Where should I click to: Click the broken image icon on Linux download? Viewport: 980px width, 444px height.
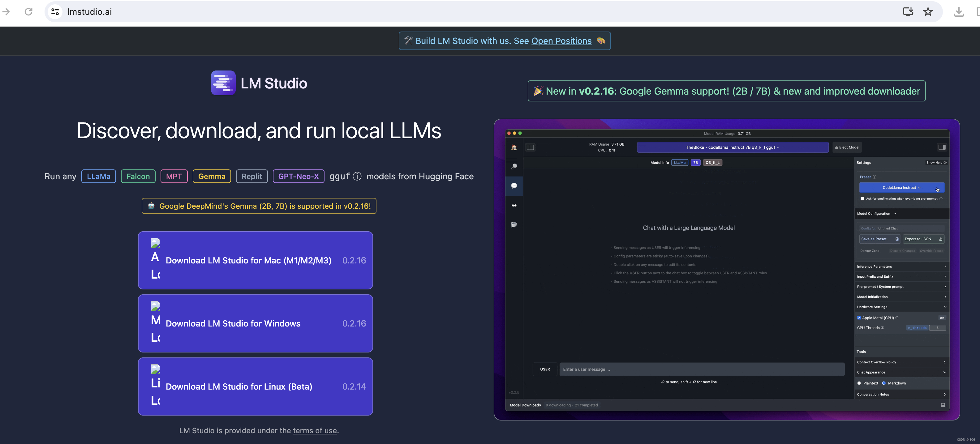tap(155, 369)
